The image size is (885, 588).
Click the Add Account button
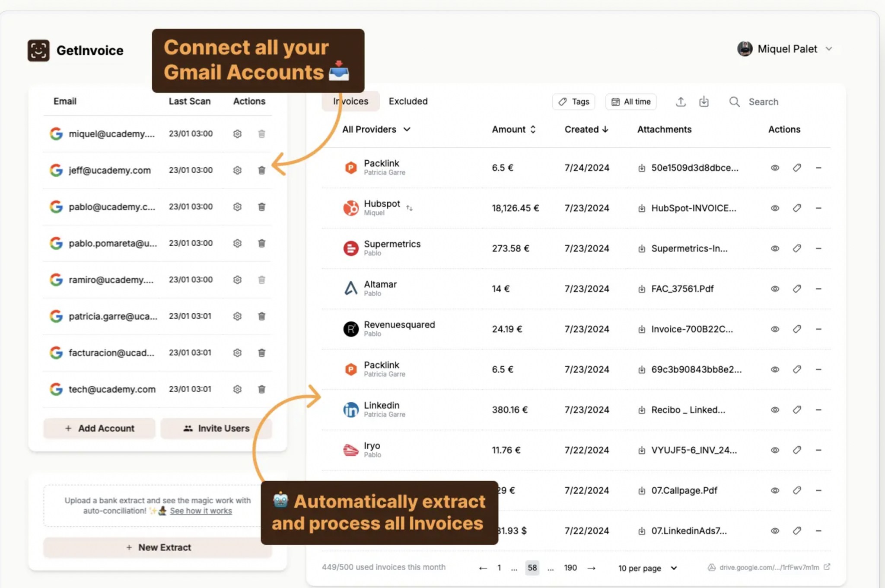[99, 428]
